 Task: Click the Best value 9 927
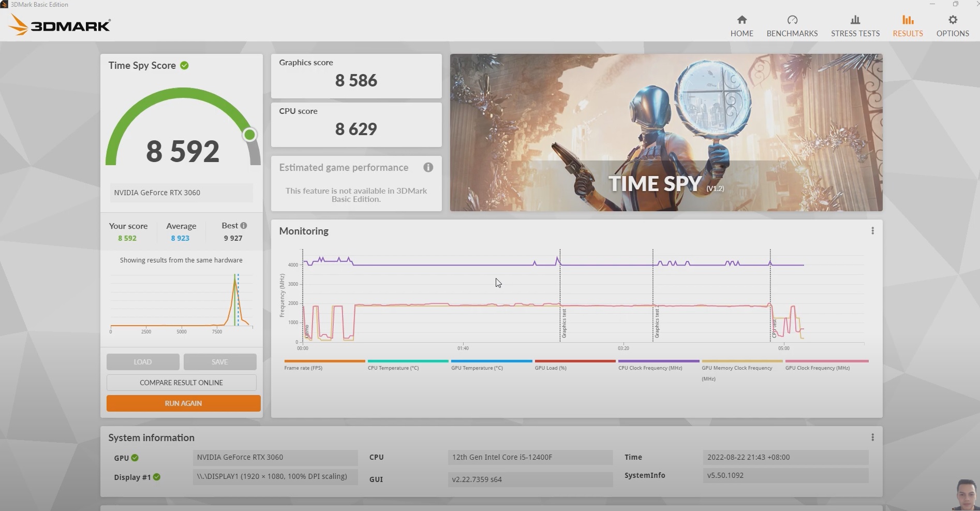point(233,238)
